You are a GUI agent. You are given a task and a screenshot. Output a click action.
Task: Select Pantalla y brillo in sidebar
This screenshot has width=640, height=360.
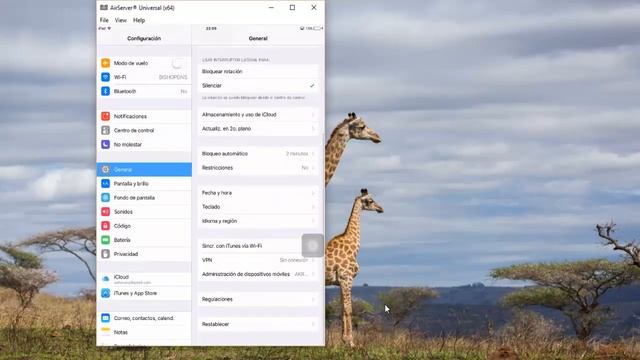[131, 184]
